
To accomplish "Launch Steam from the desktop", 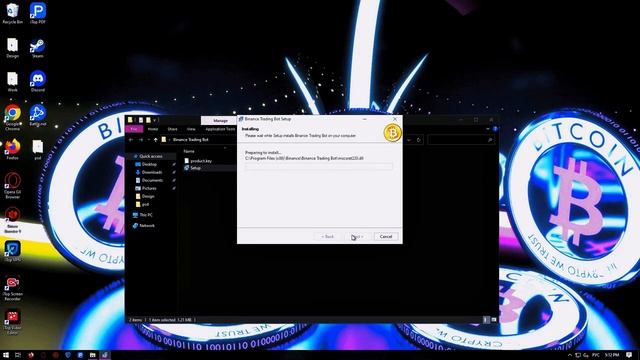I will point(38,47).
